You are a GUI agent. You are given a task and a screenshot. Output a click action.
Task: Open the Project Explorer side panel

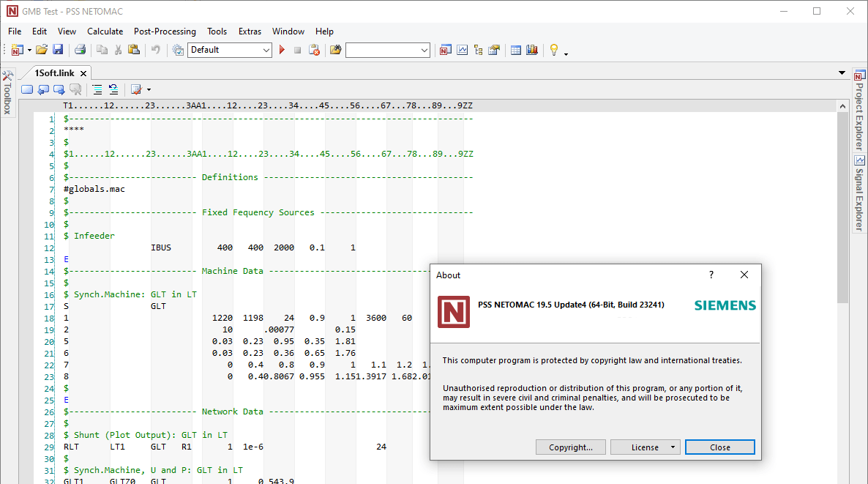pos(859,110)
